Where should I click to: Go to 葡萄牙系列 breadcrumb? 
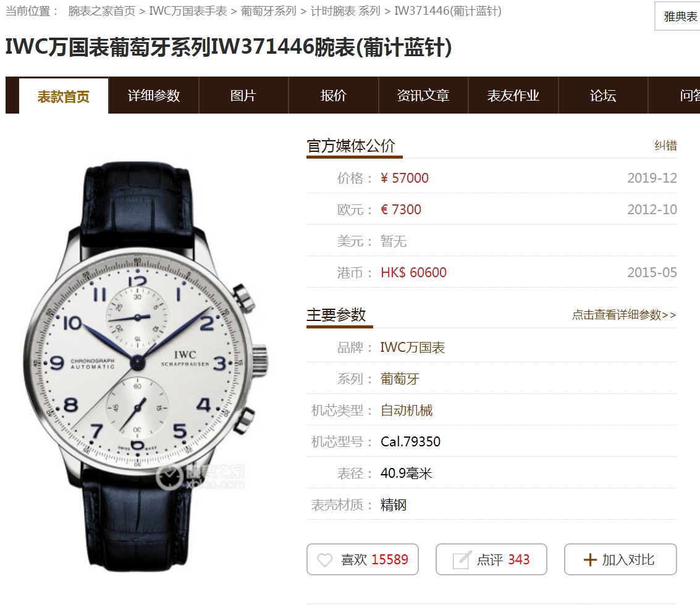click(269, 11)
